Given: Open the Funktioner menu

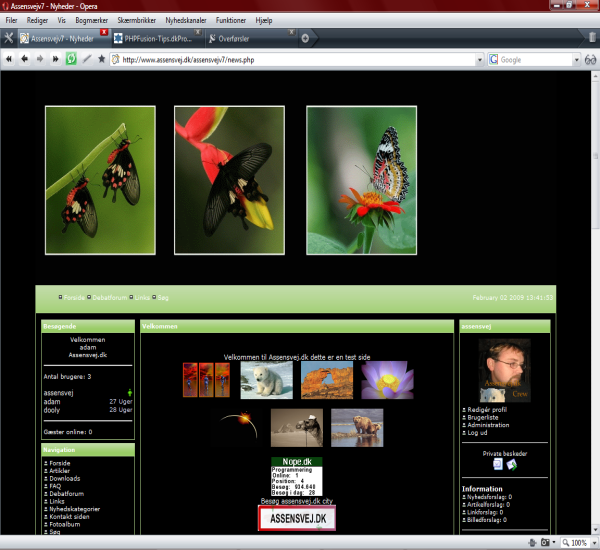Looking at the screenshot, I should (x=231, y=20).
